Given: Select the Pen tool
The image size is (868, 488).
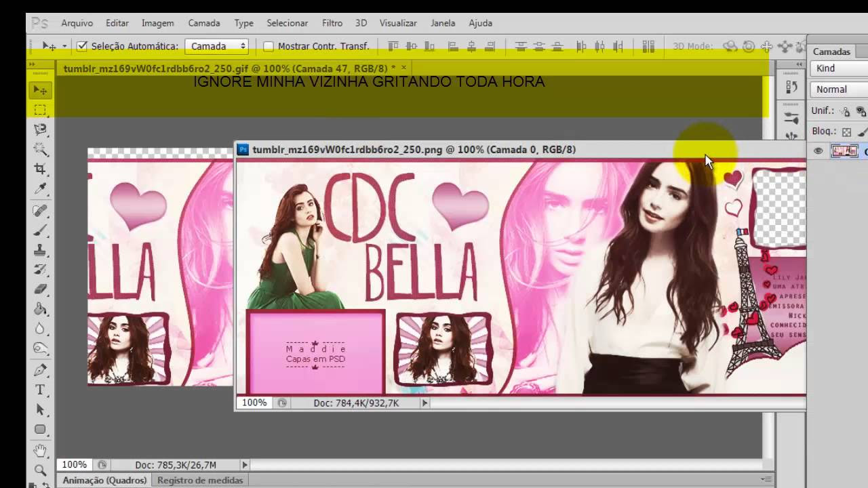Looking at the screenshot, I should point(40,371).
